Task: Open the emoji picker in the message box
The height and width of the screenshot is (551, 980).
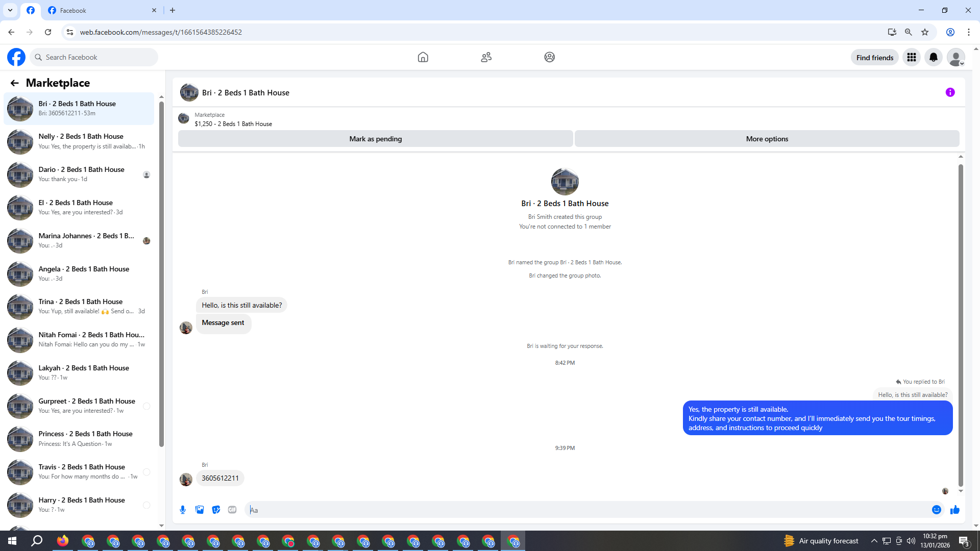Action: point(936,510)
